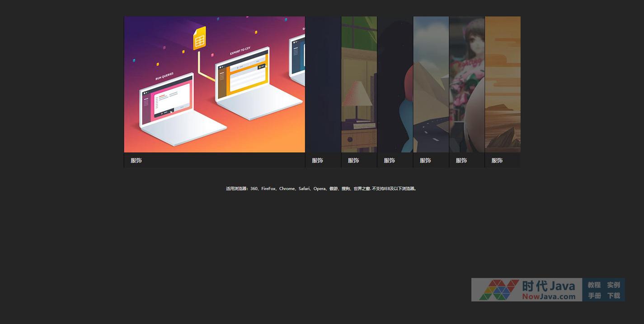Select 服饰 caption below the anime girl strip

click(461, 161)
